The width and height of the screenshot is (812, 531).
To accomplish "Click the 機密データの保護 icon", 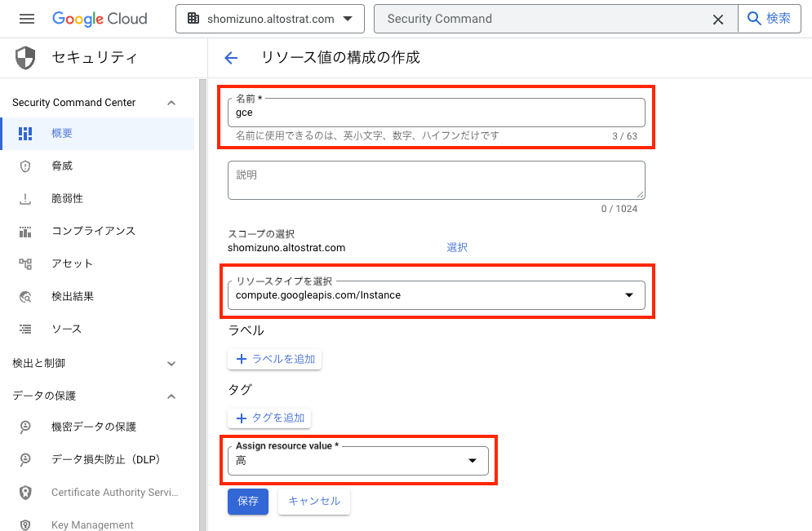I will pos(25,427).
